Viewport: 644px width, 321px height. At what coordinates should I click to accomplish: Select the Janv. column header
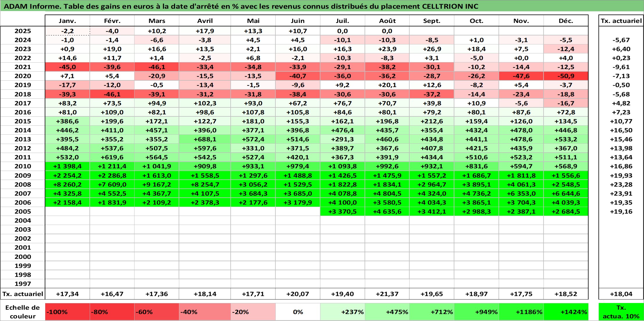coord(67,21)
